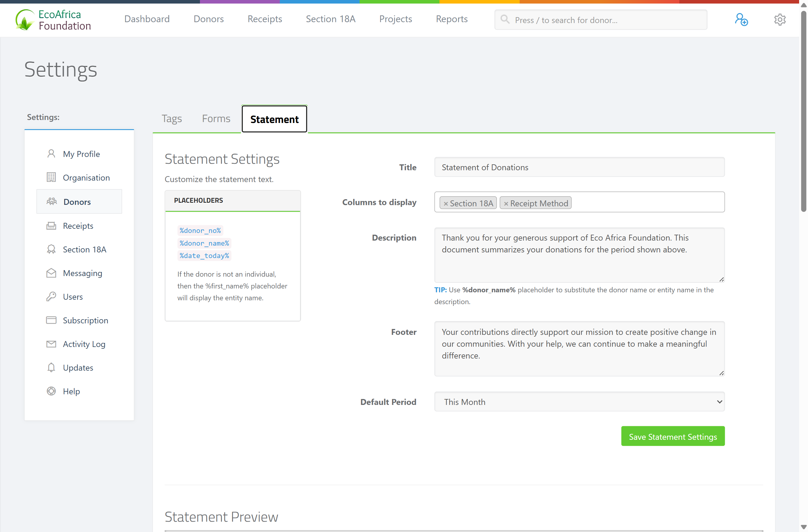
Task: Click the add new donor icon
Action: (x=741, y=20)
